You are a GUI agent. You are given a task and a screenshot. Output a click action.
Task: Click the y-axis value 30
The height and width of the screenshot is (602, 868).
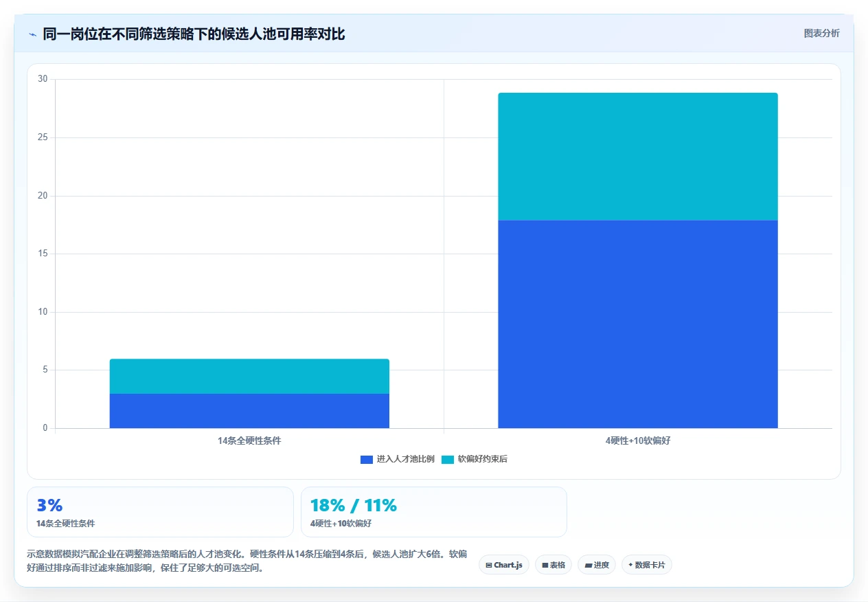(x=43, y=80)
